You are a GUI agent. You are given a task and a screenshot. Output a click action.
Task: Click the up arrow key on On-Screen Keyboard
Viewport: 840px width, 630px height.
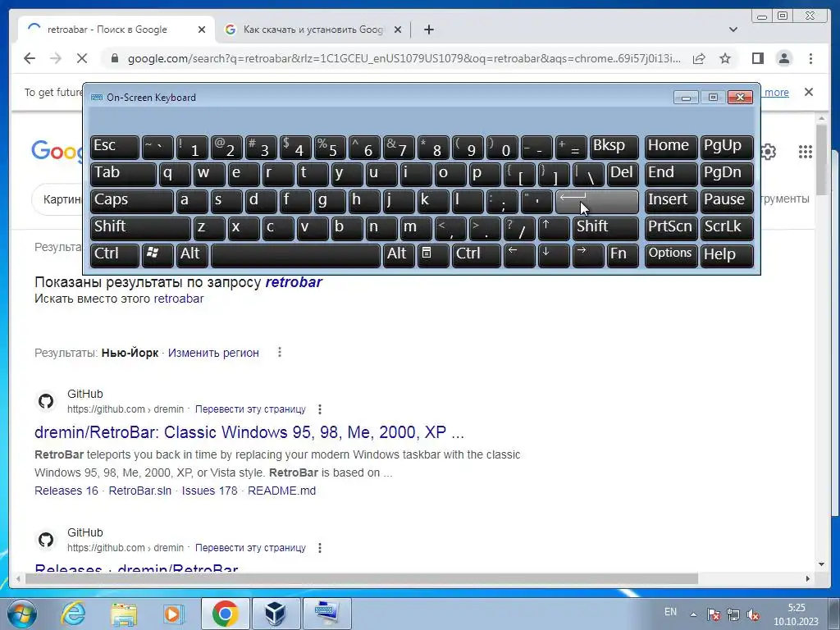click(554, 228)
